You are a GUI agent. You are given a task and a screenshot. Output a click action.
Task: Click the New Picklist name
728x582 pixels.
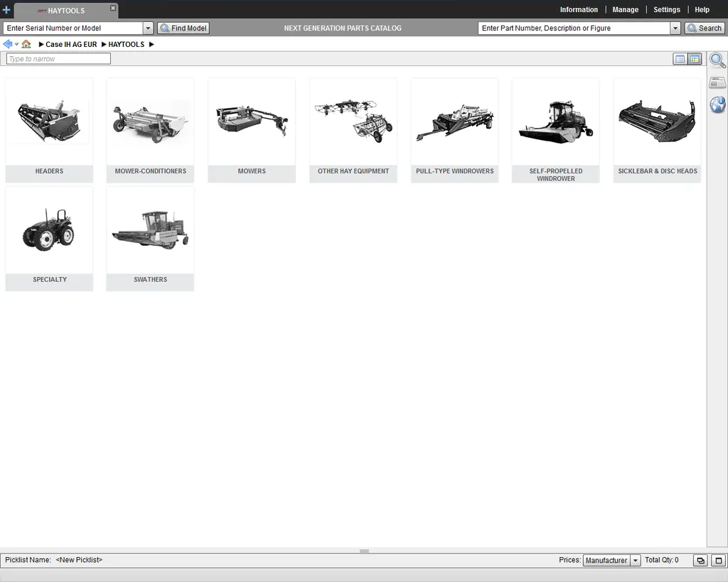click(x=79, y=560)
